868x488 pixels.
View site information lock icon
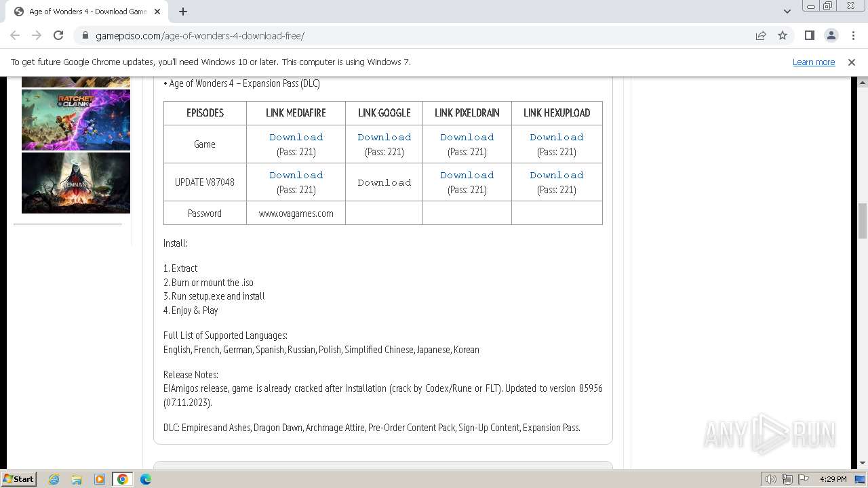click(85, 35)
